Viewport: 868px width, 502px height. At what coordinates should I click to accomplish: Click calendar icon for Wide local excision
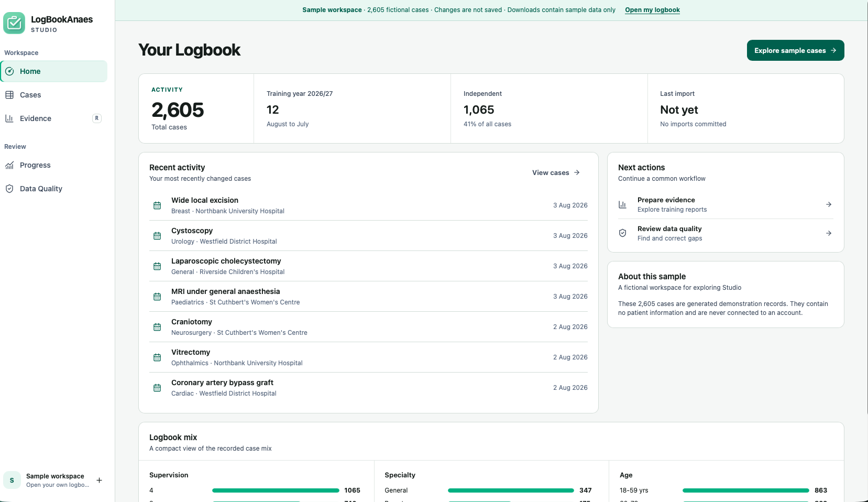coord(157,205)
